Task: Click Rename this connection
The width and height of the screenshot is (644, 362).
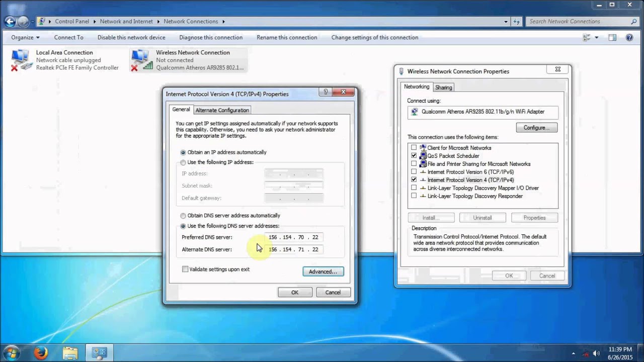Action: (x=287, y=37)
